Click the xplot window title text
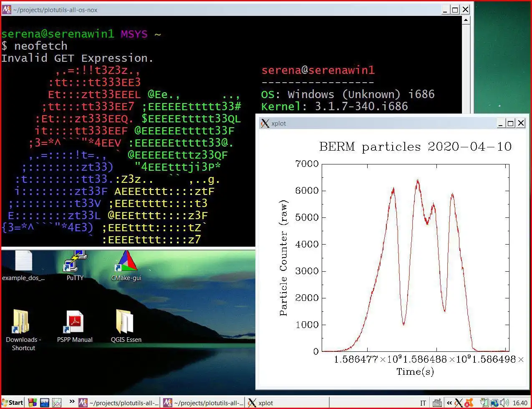 click(x=278, y=124)
